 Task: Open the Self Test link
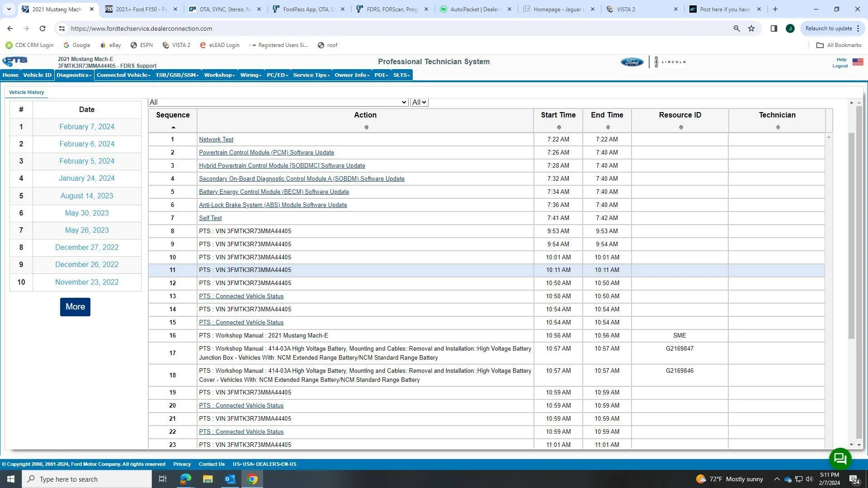click(x=210, y=218)
